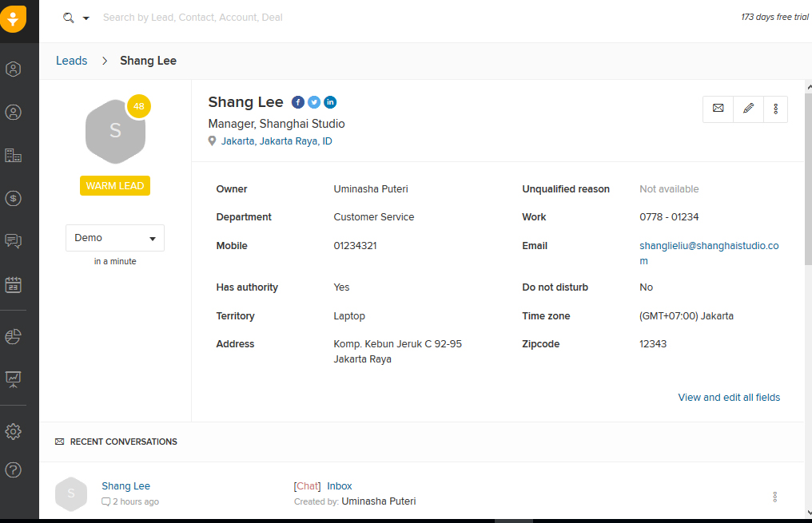Open the Leads module in sidebar
The image size is (812, 523).
pos(13,69)
